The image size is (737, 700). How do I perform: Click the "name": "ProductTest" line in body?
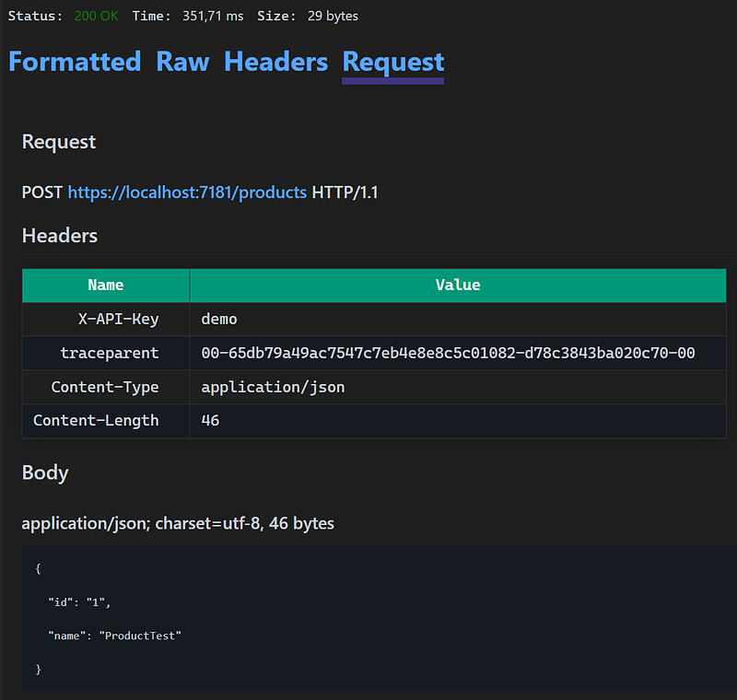pos(114,636)
